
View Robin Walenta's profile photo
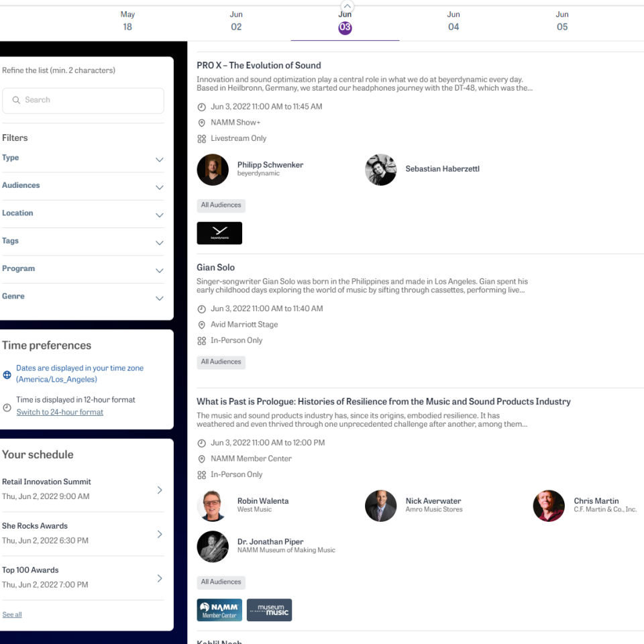(213, 506)
